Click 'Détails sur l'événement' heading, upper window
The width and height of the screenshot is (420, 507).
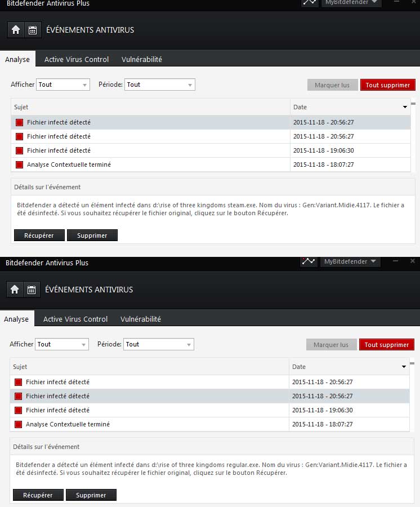click(x=47, y=187)
